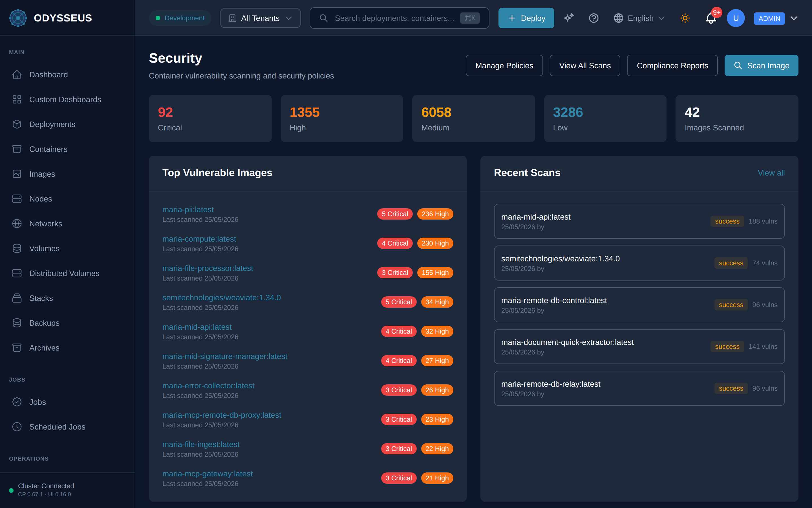Click View all in Recent Scans
812x508 pixels.
[771, 173]
